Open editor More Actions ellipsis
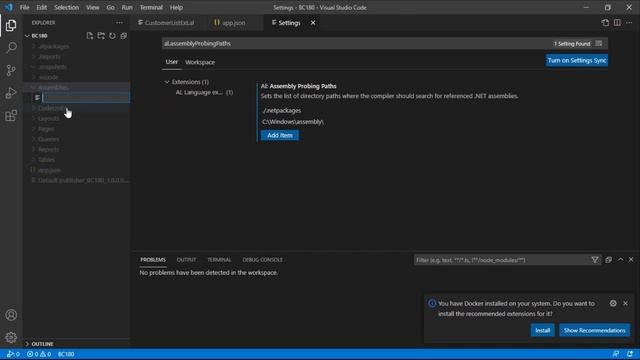Screen dimensions: 640x360 coord(629,23)
